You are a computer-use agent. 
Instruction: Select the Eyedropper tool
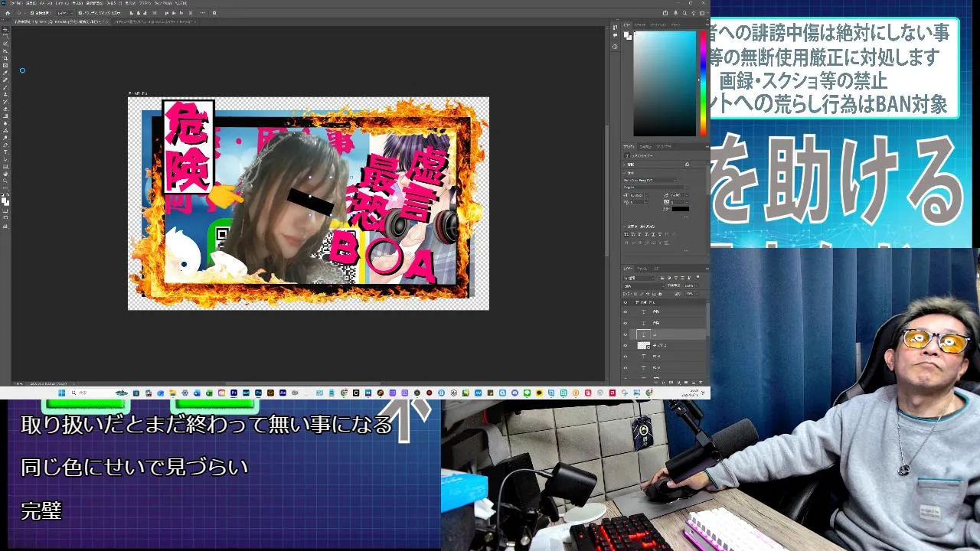pos(5,73)
